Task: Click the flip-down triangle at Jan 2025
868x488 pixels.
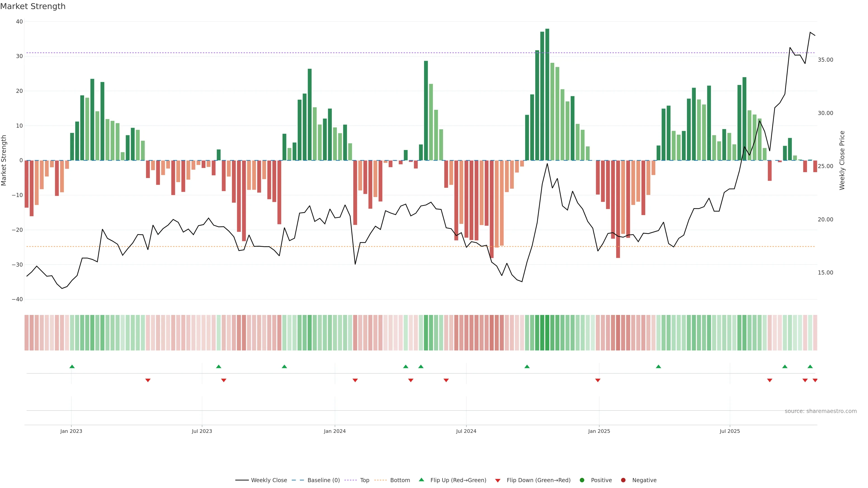Action: pyautogui.click(x=598, y=380)
